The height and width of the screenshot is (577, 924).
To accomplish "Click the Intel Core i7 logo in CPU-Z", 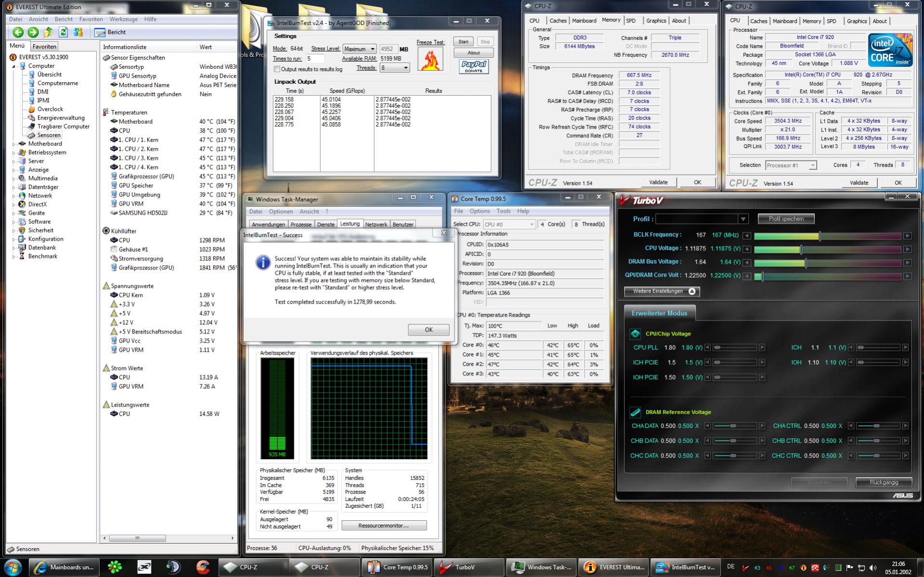I will click(890, 50).
